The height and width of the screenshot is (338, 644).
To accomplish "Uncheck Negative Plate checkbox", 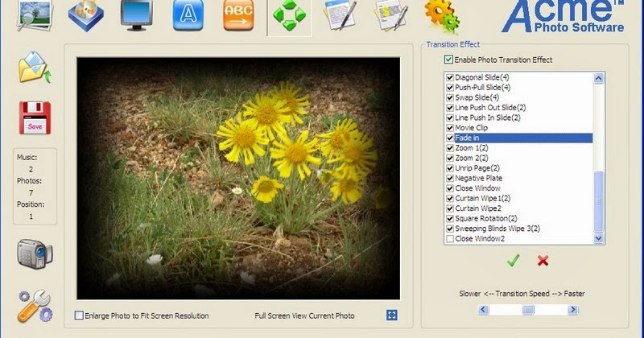I will click(x=450, y=178).
